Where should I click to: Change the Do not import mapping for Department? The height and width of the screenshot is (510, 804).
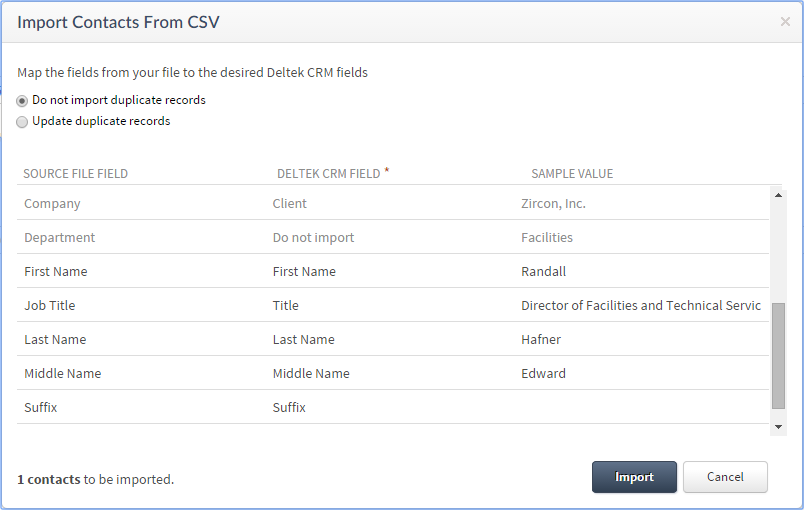[x=313, y=238]
